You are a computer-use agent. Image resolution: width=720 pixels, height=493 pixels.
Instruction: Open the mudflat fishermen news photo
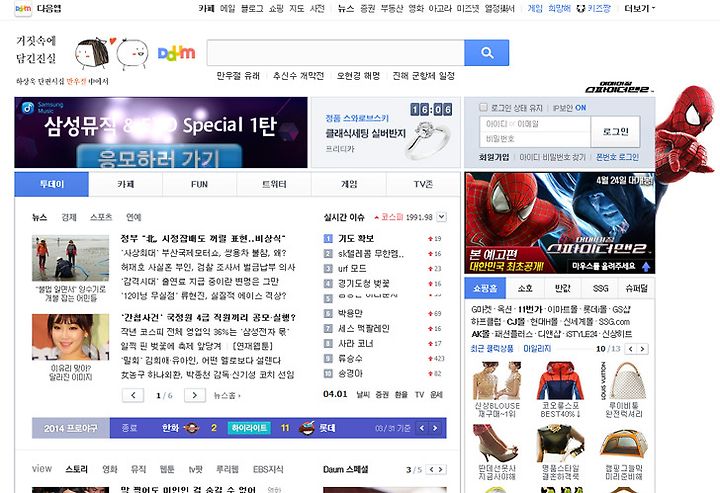coord(71,258)
